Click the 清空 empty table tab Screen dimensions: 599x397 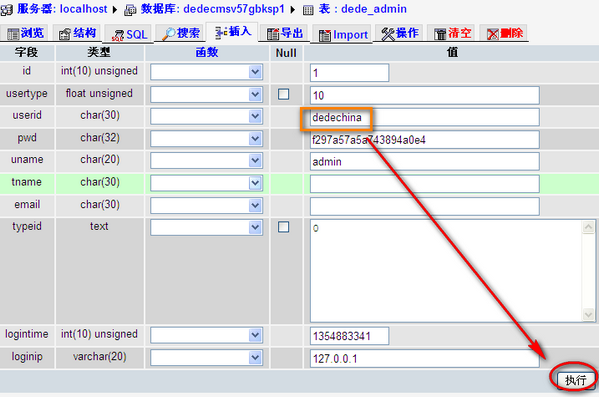[452, 33]
